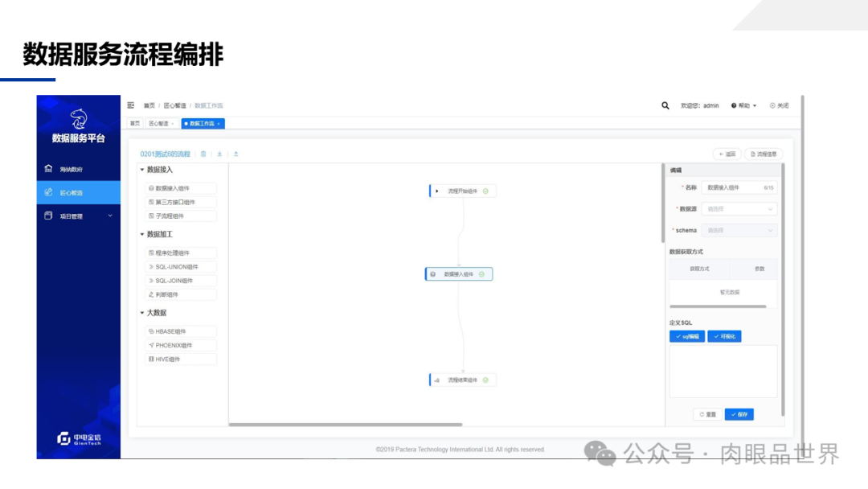Click the 欢迎您: admin user label
Viewport: 868px width, 489px height.
pyautogui.click(x=700, y=106)
